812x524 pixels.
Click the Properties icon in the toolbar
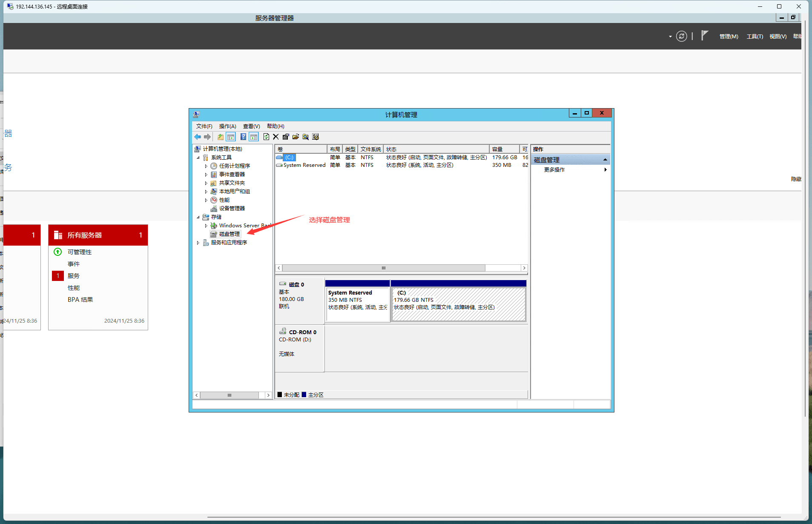[286, 137]
